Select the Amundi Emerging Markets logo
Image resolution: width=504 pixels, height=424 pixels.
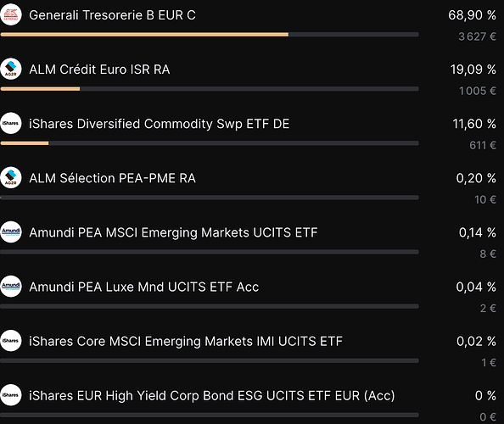coord(11,232)
